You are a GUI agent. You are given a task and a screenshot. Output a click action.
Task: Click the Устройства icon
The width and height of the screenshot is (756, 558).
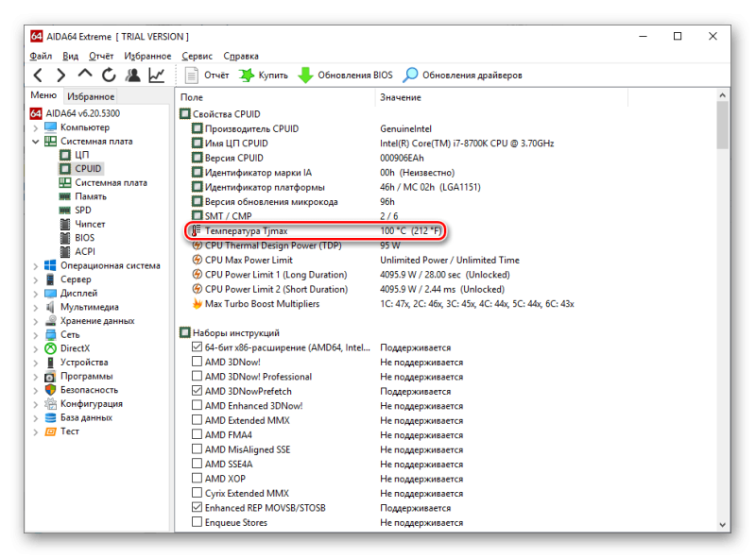[50, 363]
